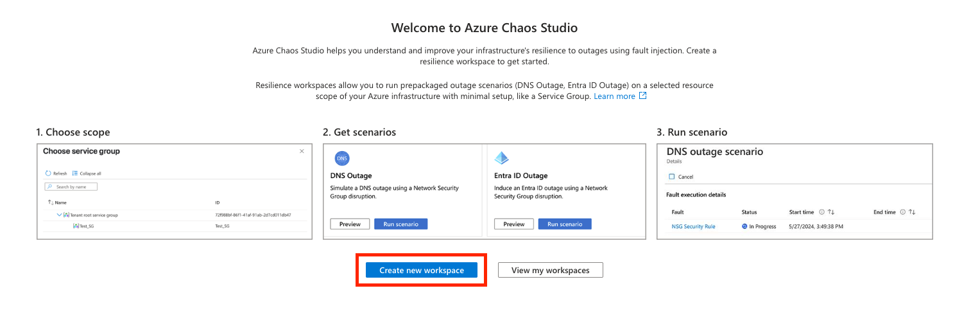Viewport: 980px width, 322px height.
Task: Click the blue DNS circle icon
Action: 342,159
